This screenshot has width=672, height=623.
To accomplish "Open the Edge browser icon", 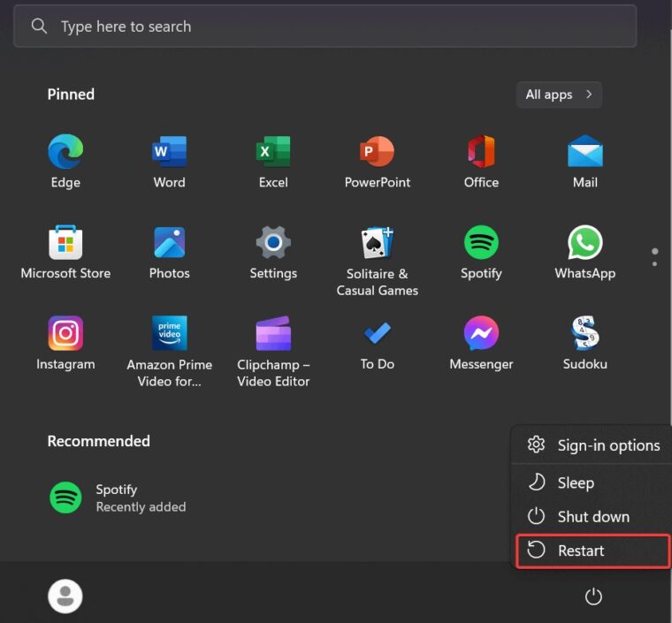I will [65, 152].
